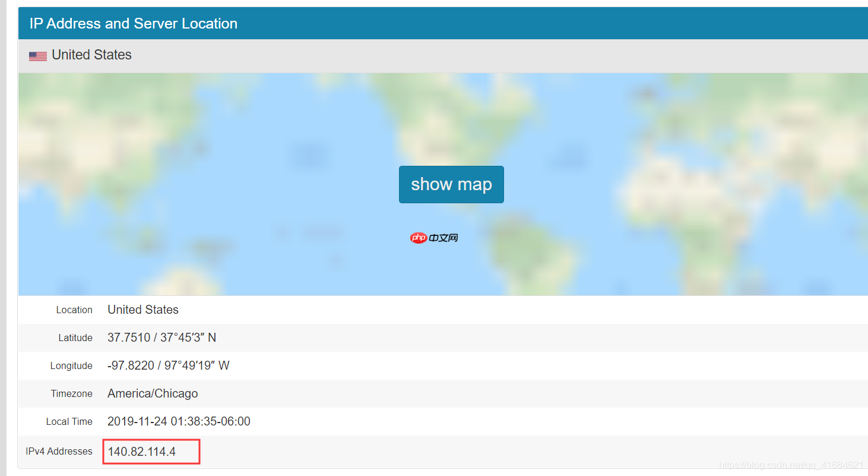The height and width of the screenshot is (476, 868).
Task: Click the United States flag icon
Action: pyautogui.click(x=38, y=56)
